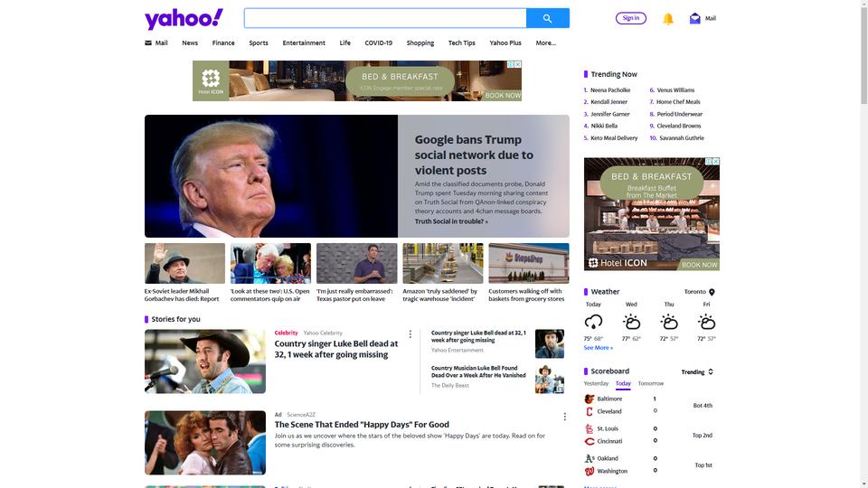The width and height of the screenshot is (868, 488).
Task: Click the sidebar ad BOOK NOW button
Action: point(700,265)
